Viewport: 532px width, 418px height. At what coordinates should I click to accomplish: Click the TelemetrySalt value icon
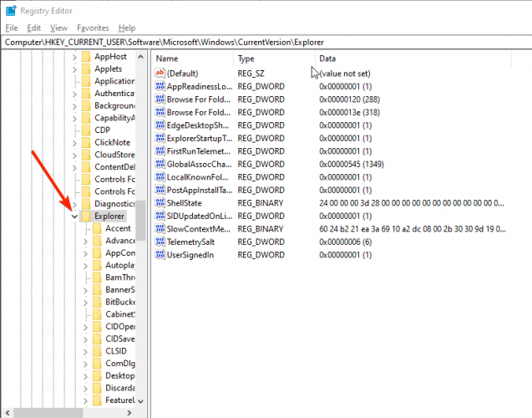coord(160,242)
